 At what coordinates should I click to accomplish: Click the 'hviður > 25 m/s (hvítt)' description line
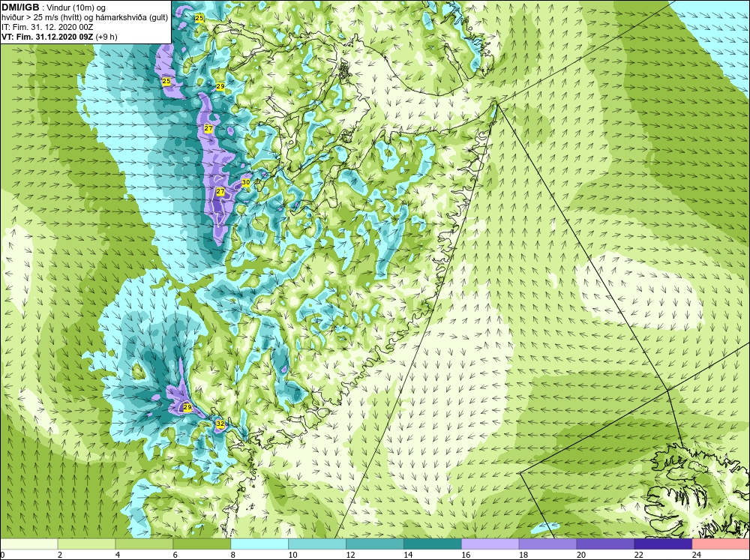click(85, 18)
